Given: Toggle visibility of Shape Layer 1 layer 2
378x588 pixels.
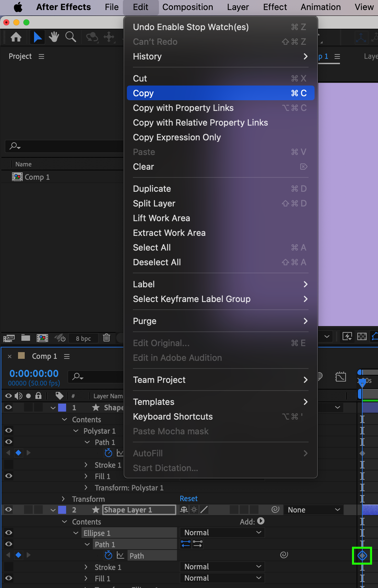Looking at the screenshot, I should tap(9, 509).
